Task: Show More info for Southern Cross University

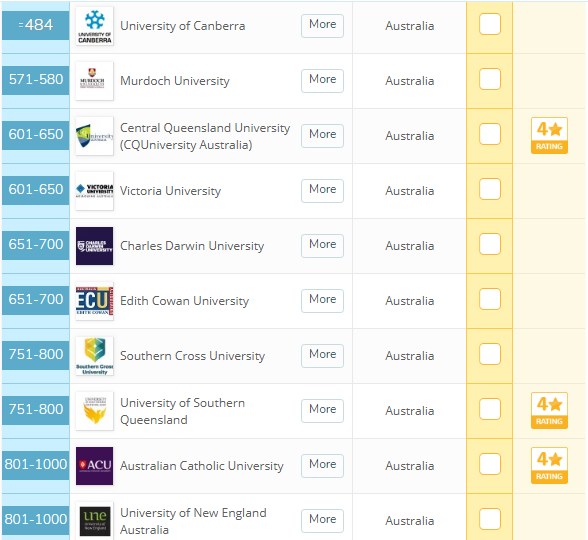Action: point(322,356)
